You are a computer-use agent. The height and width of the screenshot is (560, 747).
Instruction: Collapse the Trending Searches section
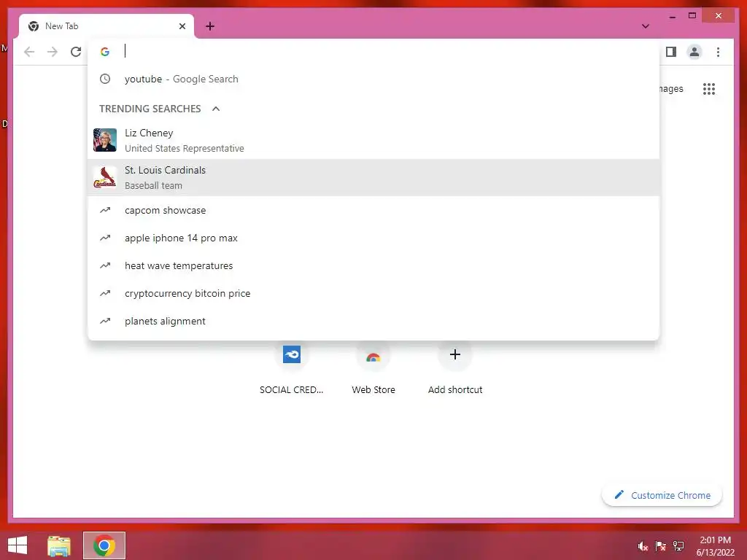(x=216, y=109)
